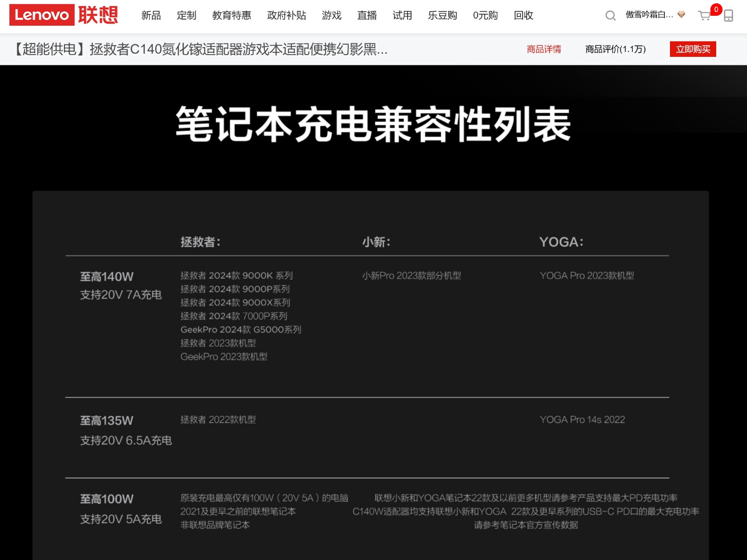747x560 pixels.
Task: Click the 小新: column header
Action: coord(376,242)
